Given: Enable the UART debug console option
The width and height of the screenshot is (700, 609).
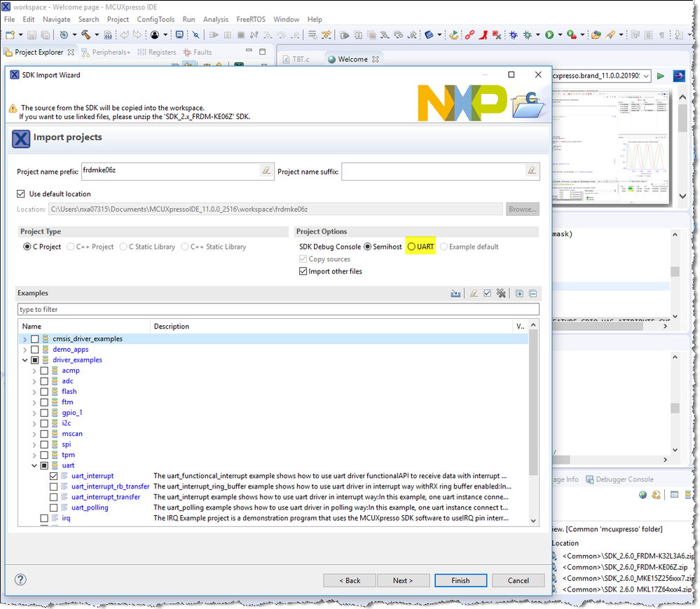Looking at the screenshot, I should [411, 247].
